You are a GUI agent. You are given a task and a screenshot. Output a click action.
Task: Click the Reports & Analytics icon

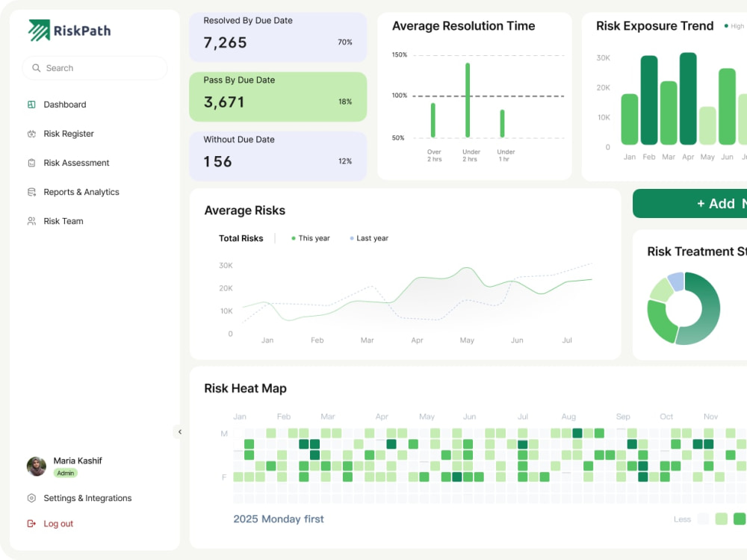(31, 192)
